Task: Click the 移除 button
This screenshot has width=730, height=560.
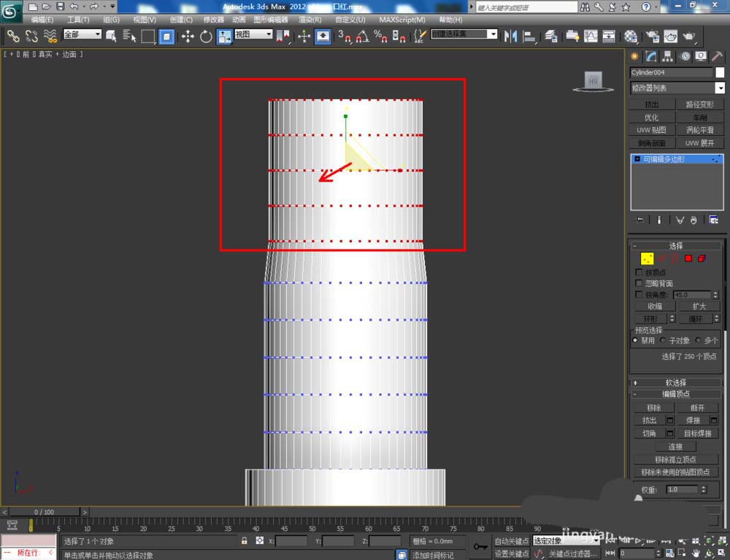Action: click(653, 408)
